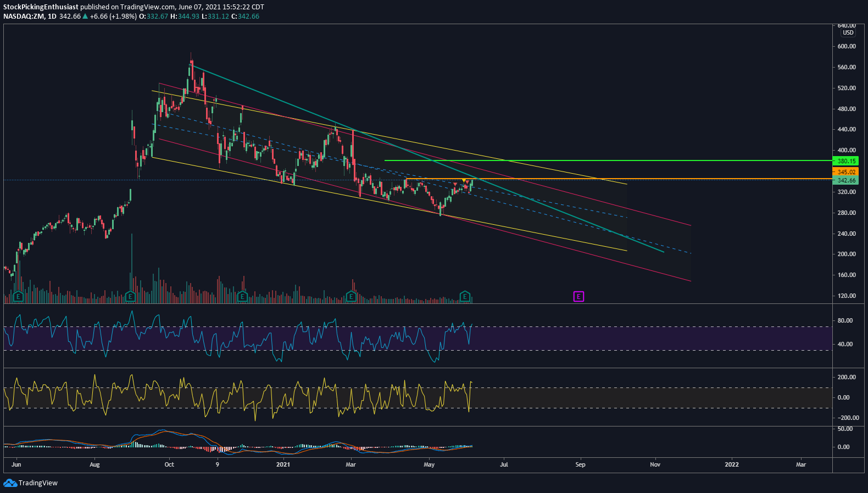Image resolution: width=868 pixels, height=493 pixels.
Task: Click the earnings E marker between Aug and Oct
Action: pos(130,297)
